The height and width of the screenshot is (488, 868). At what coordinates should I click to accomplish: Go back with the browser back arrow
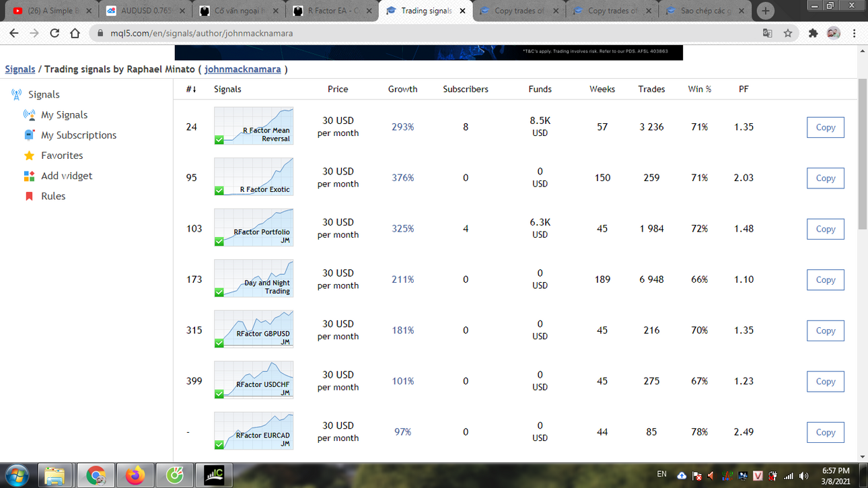click(14, 33)
